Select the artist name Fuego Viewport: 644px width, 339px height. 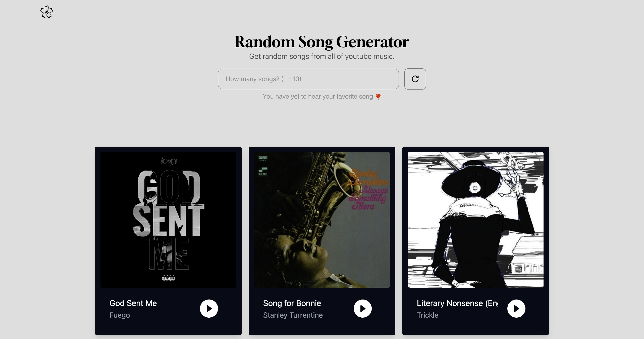pyautogui.click(x=120, y=315)
